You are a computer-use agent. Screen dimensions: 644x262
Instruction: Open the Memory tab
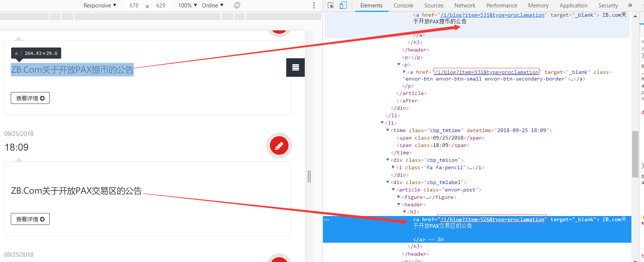click(538, 6)
